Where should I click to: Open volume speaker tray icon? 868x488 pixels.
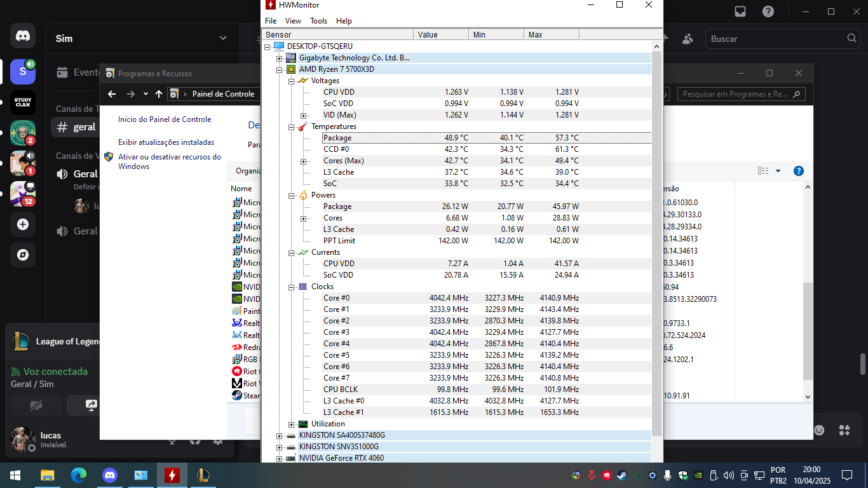point(728,475)
